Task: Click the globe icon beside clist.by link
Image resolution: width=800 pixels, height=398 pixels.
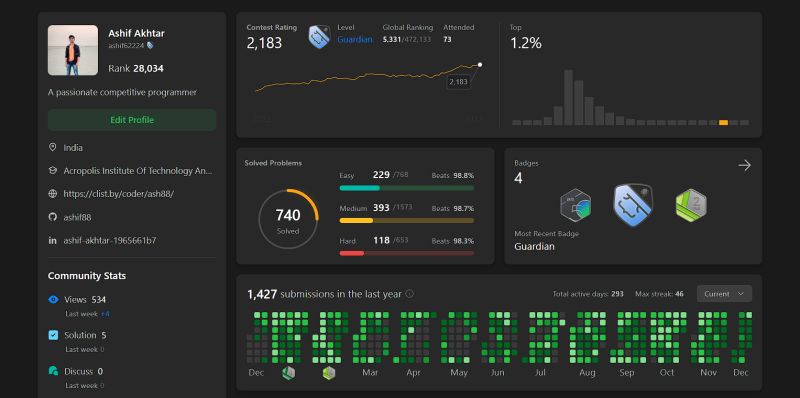Action: 52,194
